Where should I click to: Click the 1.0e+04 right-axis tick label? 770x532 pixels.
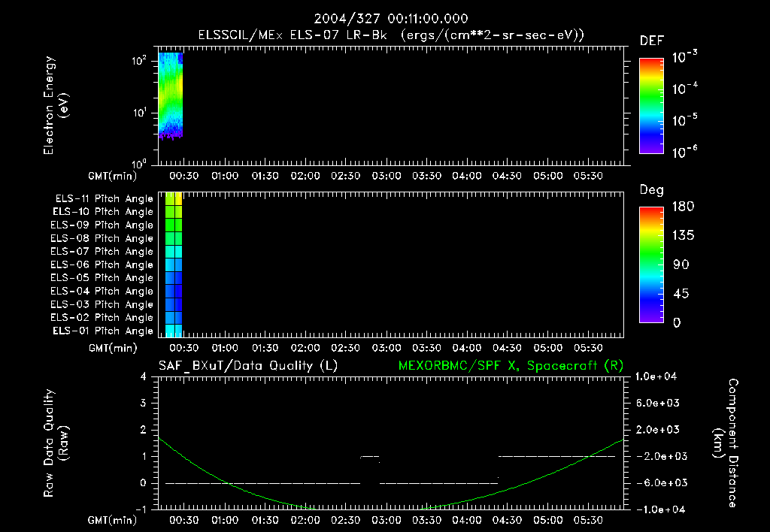(x=656, y=377)
